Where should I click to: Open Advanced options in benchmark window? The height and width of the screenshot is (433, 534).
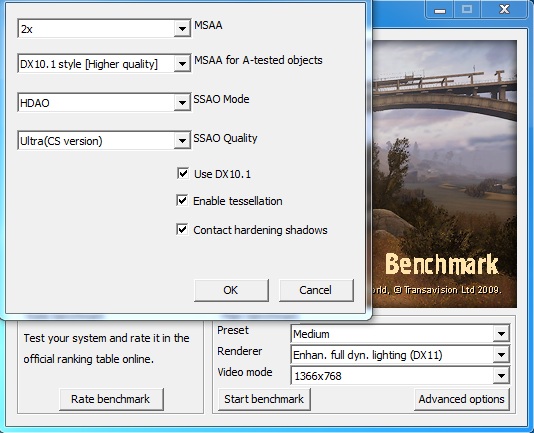pyautogui.click(x=461, y=399)
